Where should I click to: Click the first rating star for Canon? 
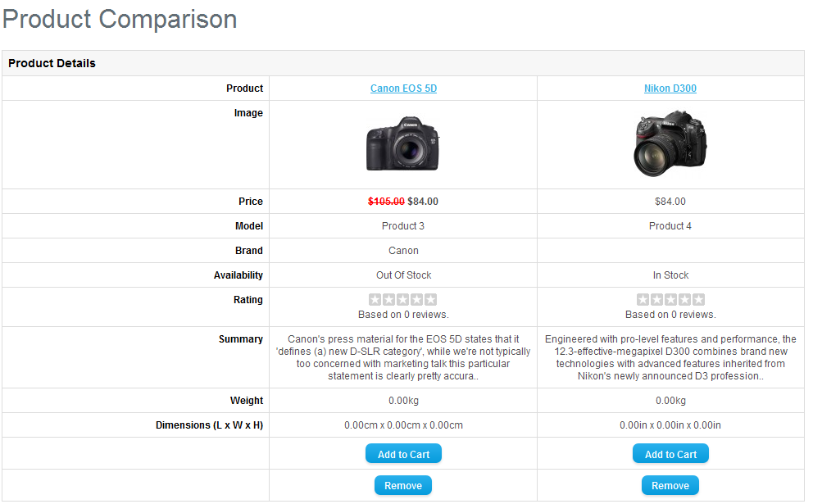click(375, 300)
